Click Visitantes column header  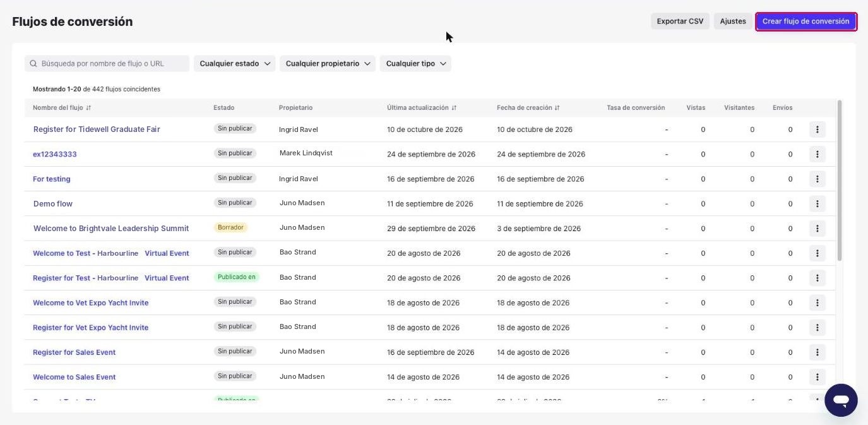[x=739, y=108]
